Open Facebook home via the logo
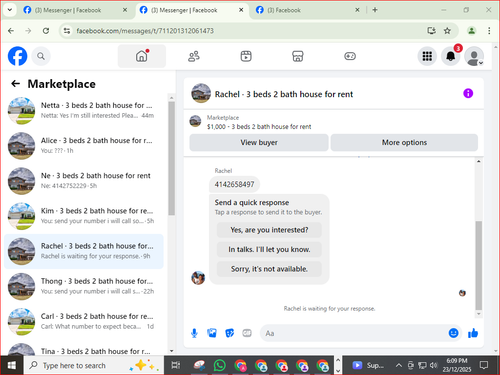Viewport: 500px width, 375px height. pyautogui.click(x=17, y=56)
